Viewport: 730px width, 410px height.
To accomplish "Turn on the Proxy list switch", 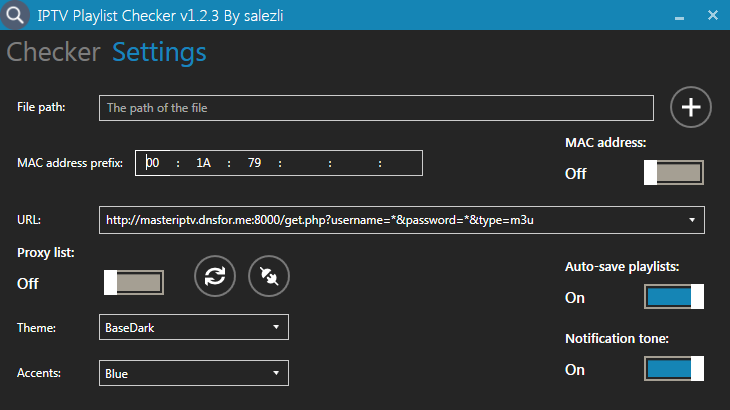I will [x=134, y=283].
